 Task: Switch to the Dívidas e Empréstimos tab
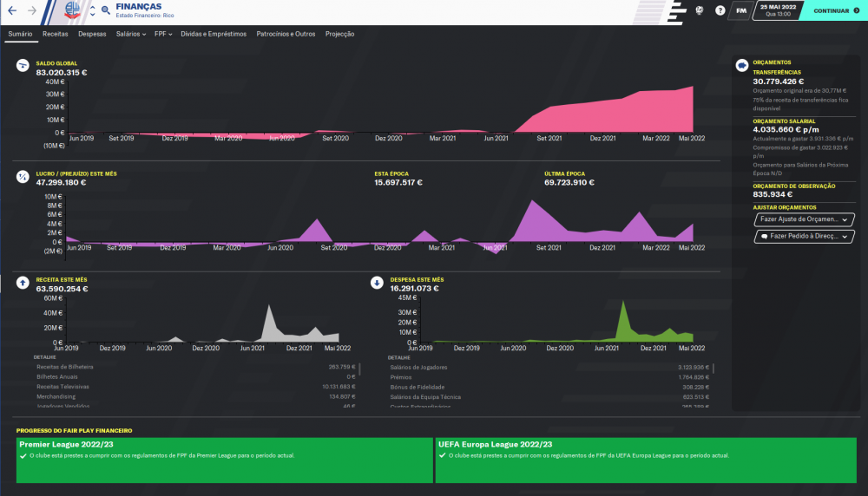tap(214, 34)
